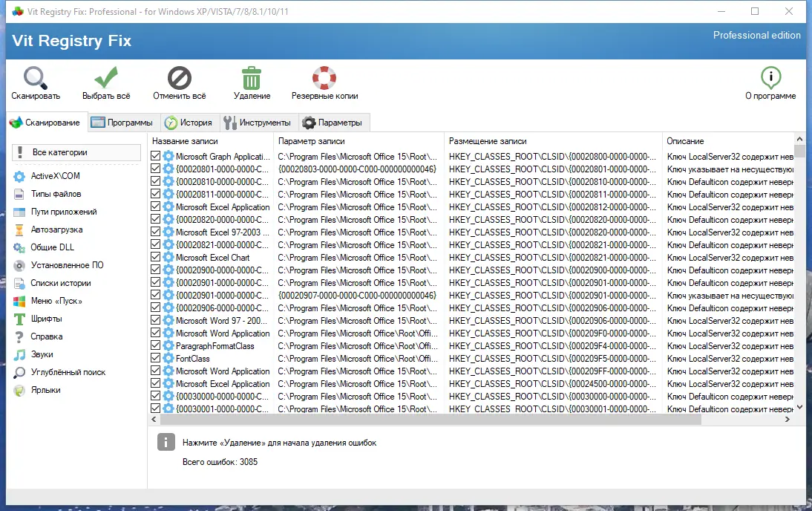This screenshot has width=812, height=511.
Task: Click the horizontal scrollbar right arrow
Action: 788,419
